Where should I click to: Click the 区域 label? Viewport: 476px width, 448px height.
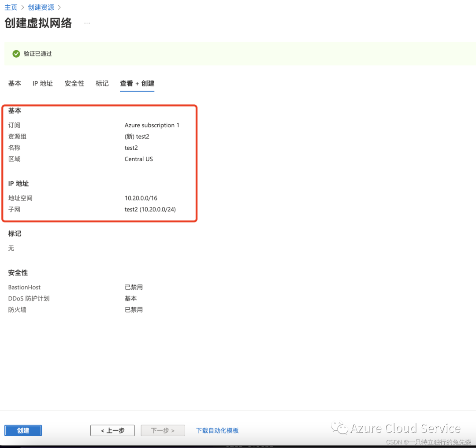click(14, 159)
